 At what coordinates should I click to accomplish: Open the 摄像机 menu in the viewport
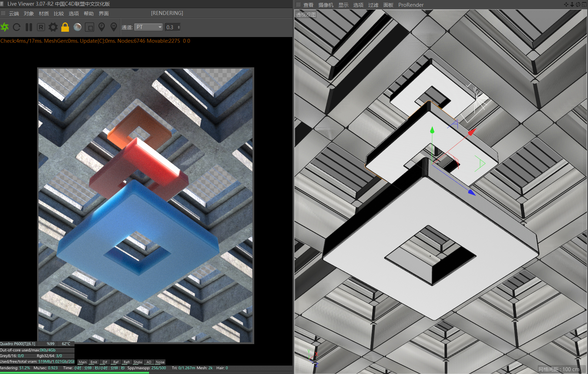point(326,5)
